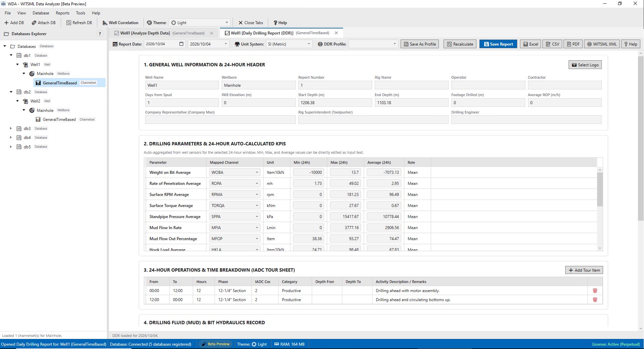
Task: Click the Recalculate button
Action: (460, 44)
